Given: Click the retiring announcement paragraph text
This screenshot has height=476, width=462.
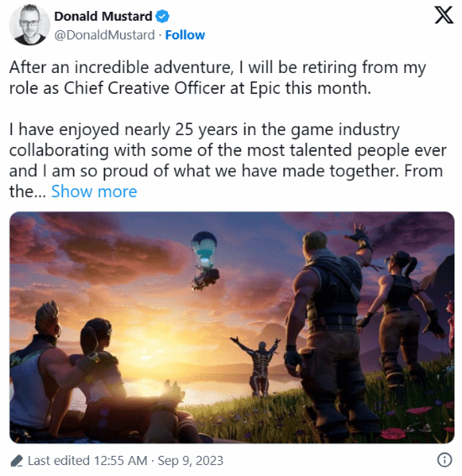Looking at the screenshot, I should tap(218, 78).
